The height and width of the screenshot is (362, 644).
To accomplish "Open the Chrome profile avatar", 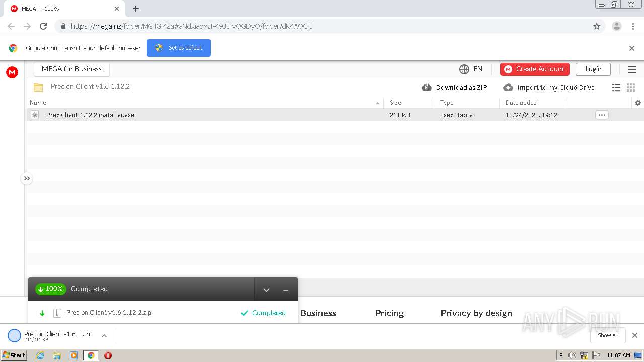I will (x=617, y=26).
